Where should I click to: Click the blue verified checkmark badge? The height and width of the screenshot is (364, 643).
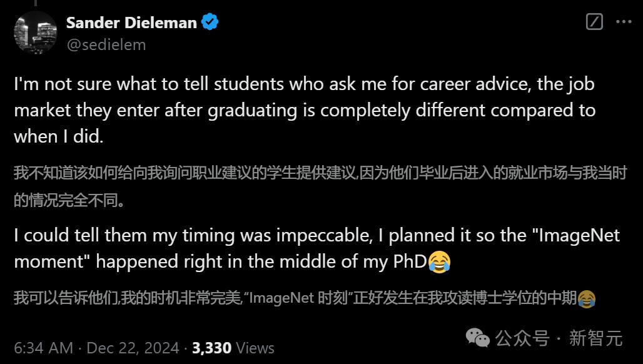coord(210,23)
